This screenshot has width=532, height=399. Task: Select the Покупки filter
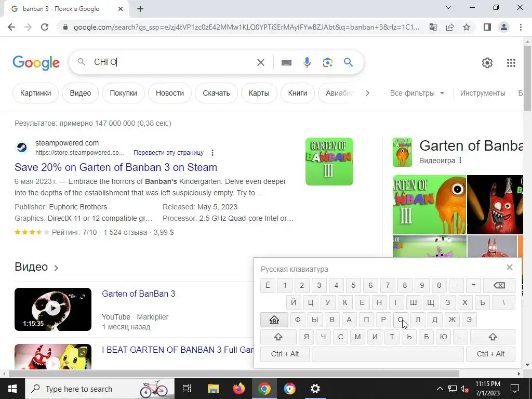tap(124, 93)
